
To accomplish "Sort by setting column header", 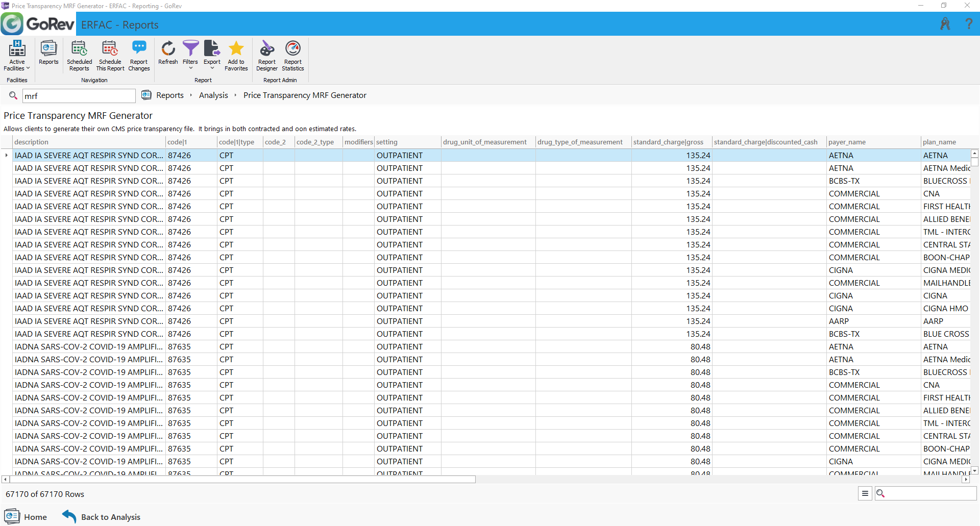I will click(408, 142).
